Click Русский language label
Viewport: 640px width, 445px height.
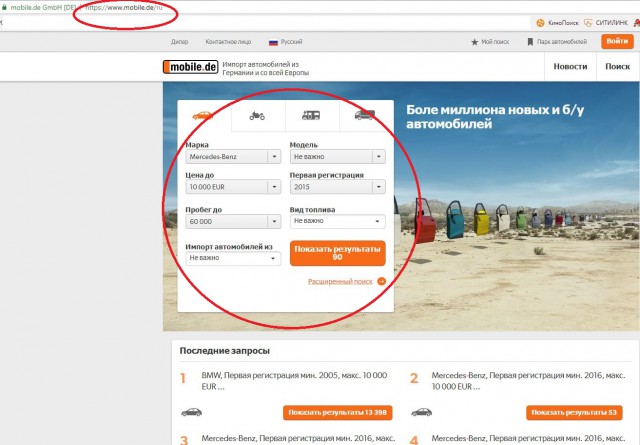pyautogui.click(x=291, y=42)
